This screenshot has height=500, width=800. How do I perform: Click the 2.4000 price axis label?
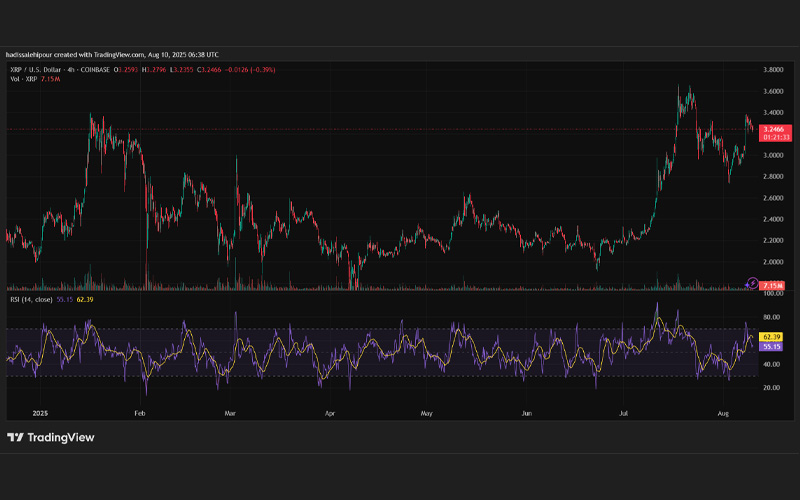(x=773, y=219)
